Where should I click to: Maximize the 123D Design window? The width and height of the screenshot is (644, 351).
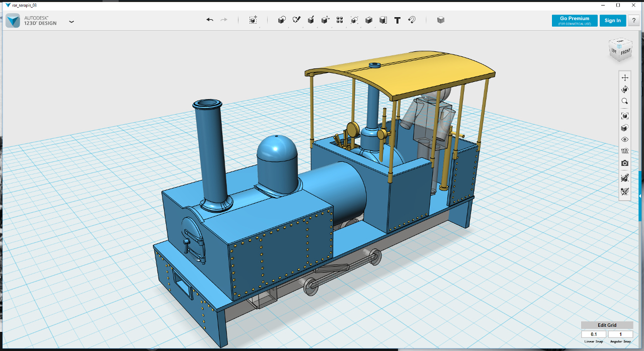(x=618, y=5)
